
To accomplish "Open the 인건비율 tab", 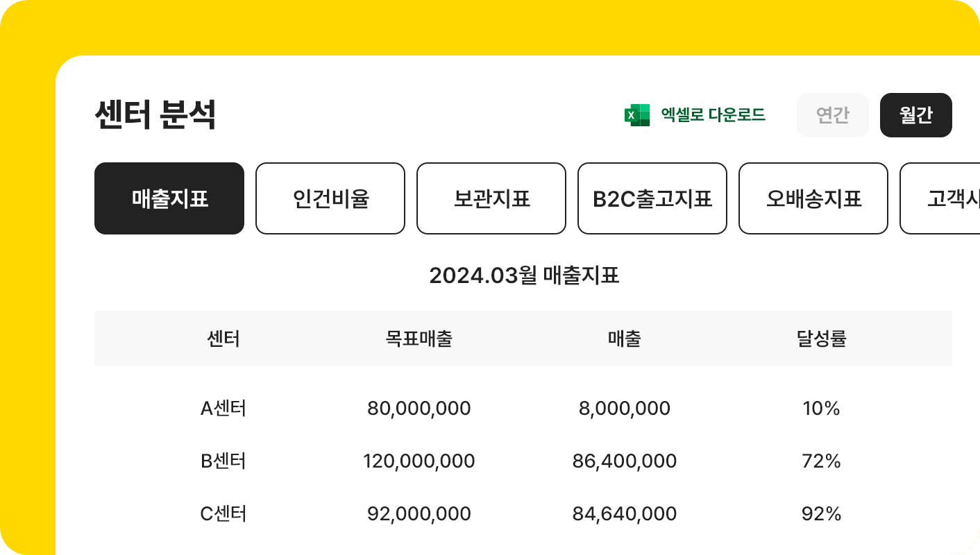I will point(330,198).
